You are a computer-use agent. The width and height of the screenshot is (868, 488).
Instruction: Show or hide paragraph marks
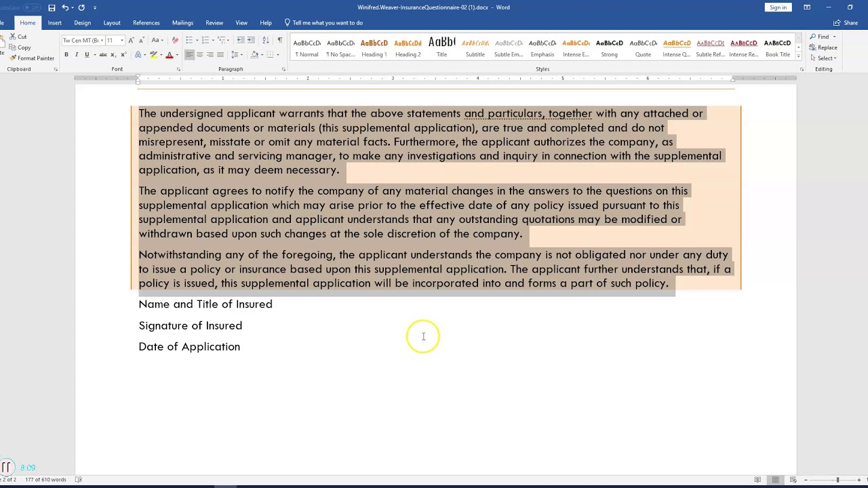click(279, 40)
